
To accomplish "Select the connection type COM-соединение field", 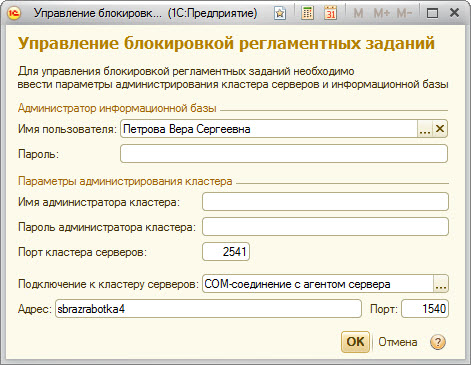I will coord(318,284).
